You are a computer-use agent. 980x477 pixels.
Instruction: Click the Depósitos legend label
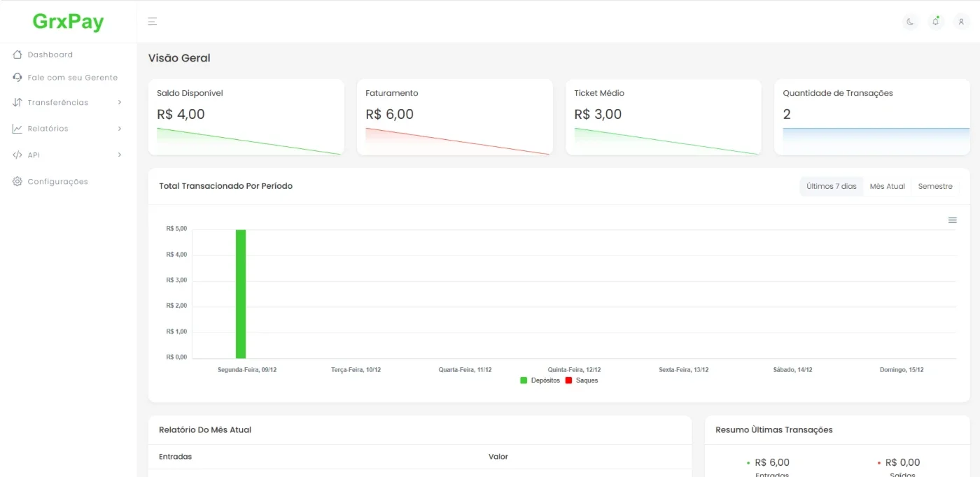coord(545,380)
